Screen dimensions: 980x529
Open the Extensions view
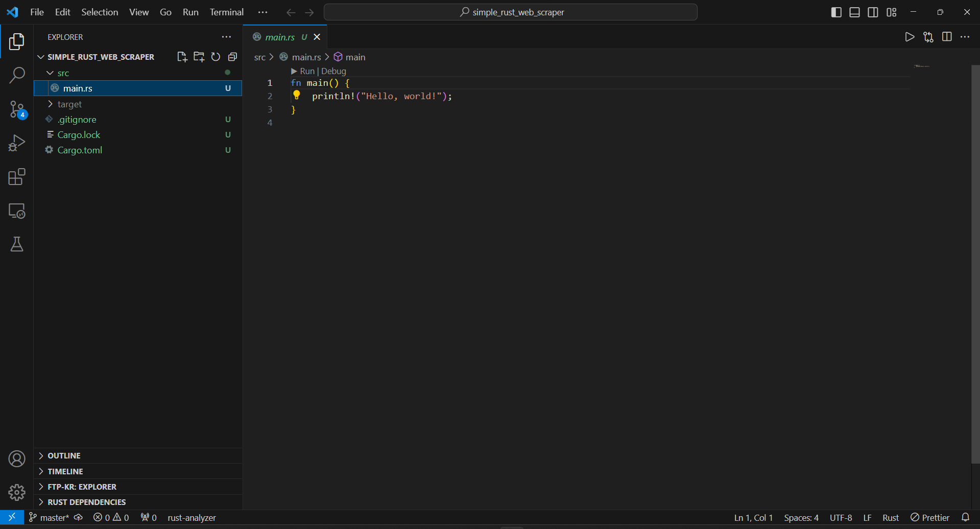coord(17,177)
